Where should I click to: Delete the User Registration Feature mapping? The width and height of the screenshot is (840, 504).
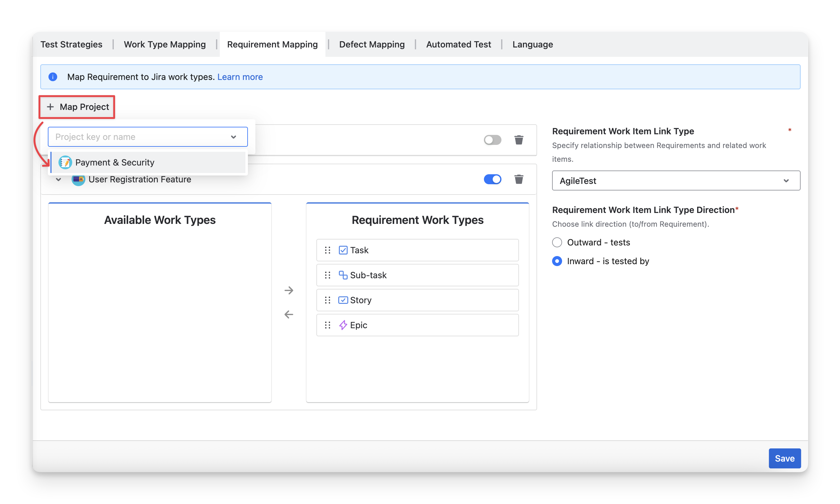[x=518, y=179]
